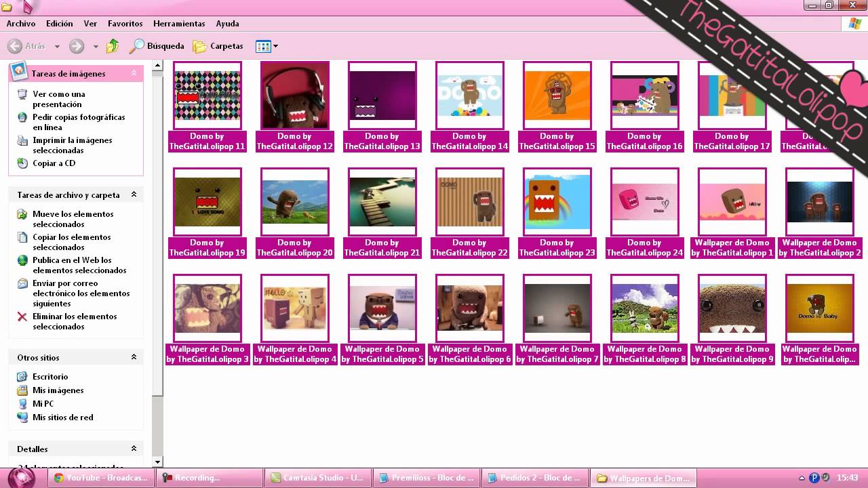Select thumbnail Wallpaper de Domo 4

[x=295, y=308]
